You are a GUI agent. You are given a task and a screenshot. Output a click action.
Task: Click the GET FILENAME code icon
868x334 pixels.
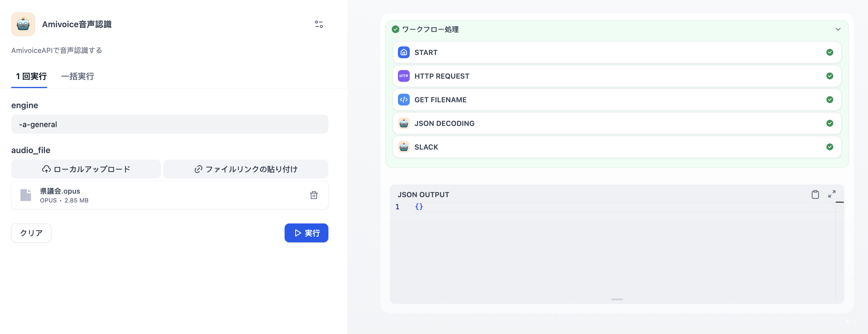click(403, 100)
